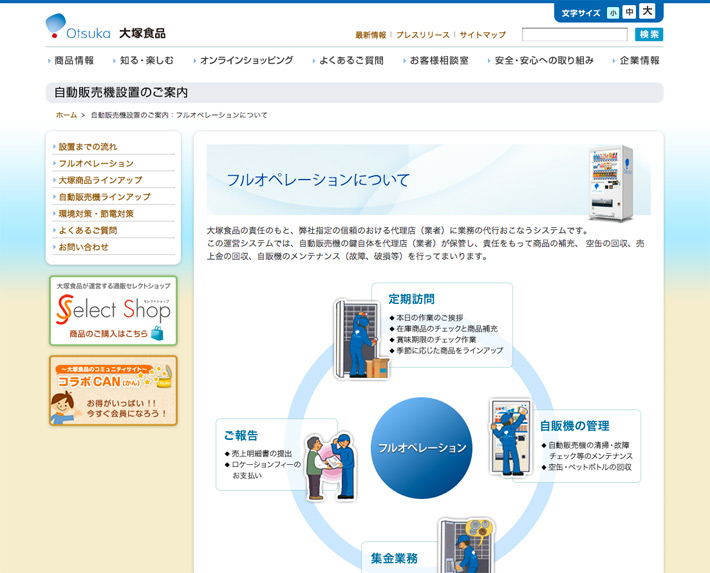Click the 空缶・ペットボトルの回収 bullet text
710x573 pixels.
pos(590,467)
